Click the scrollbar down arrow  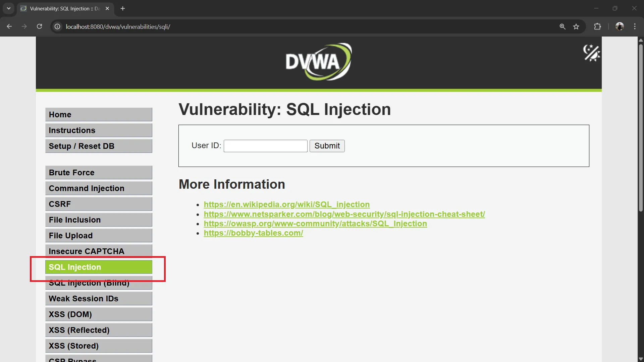(x=641, y=359)
